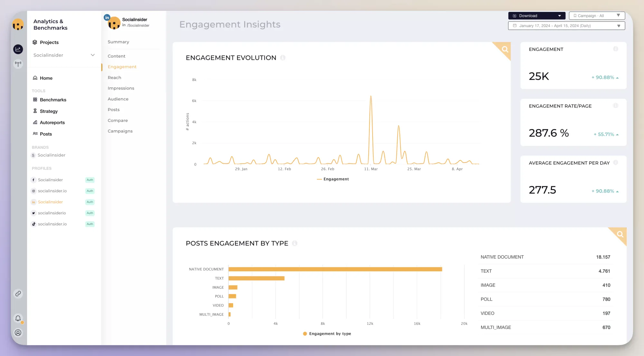Open the Content section
Image resolution: width=644 pixels, height=356 pixels.
pyautogui.click(x=116, y=56)
